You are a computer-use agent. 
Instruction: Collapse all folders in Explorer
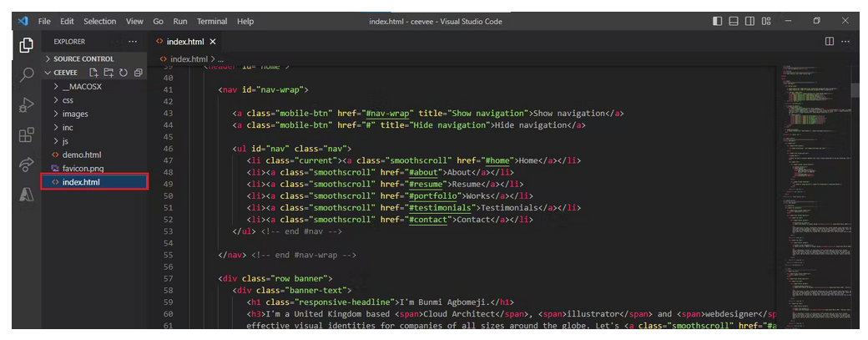(x=137, y=73)
